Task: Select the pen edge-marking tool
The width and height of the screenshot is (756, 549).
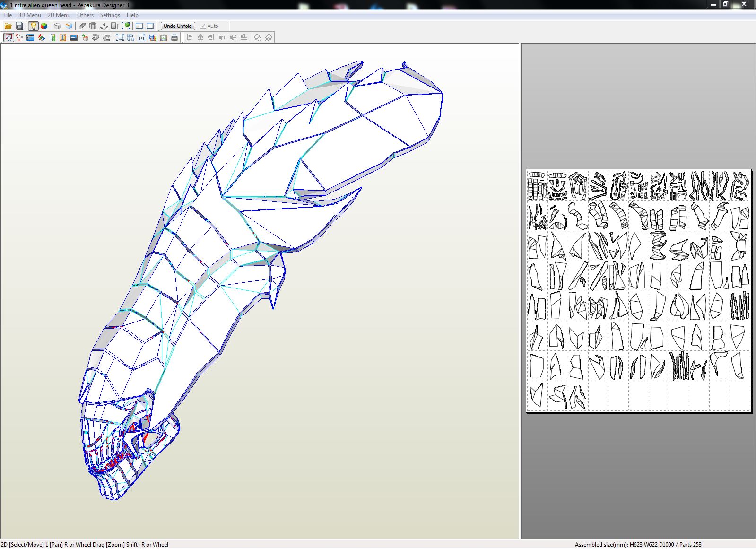Action: [82, 26]
